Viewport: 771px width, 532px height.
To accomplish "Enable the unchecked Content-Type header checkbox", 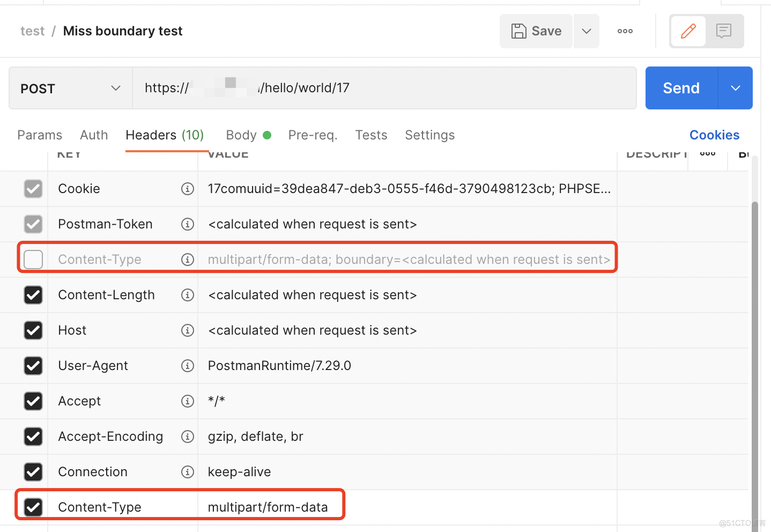I will coord(33,260).
